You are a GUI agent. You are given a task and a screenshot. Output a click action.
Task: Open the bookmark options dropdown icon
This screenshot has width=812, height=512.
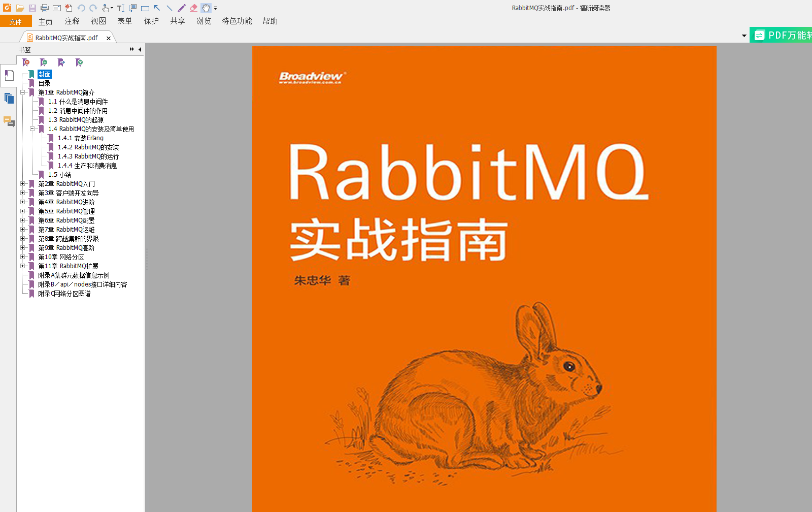(x=79, y=62)
